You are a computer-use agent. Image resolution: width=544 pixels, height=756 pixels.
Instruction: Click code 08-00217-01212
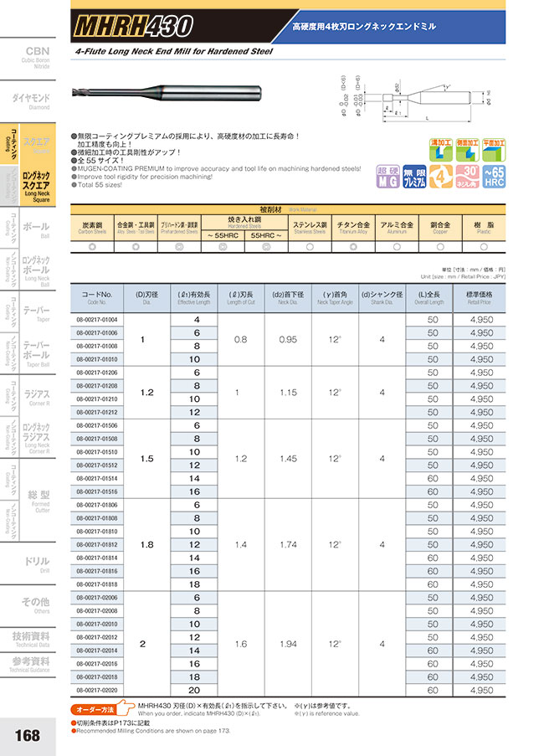[97, 412]
